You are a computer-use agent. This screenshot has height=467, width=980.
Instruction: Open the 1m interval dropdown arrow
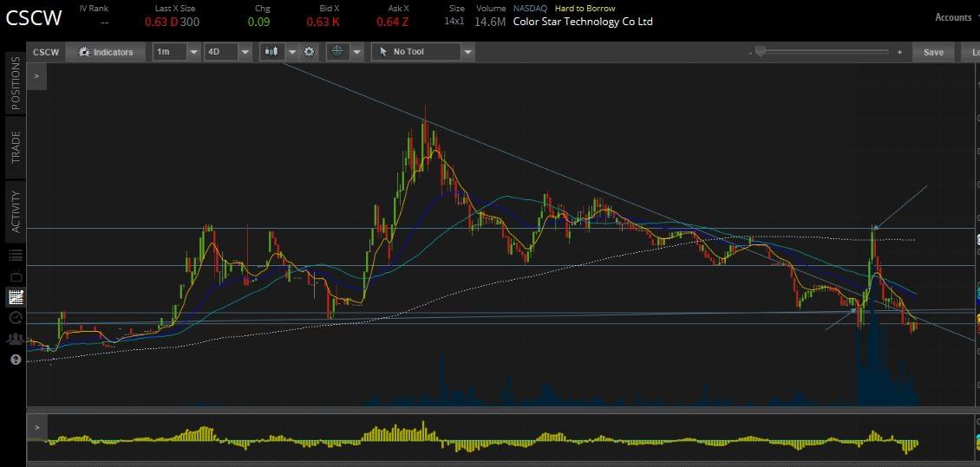(x=193, y=52)
